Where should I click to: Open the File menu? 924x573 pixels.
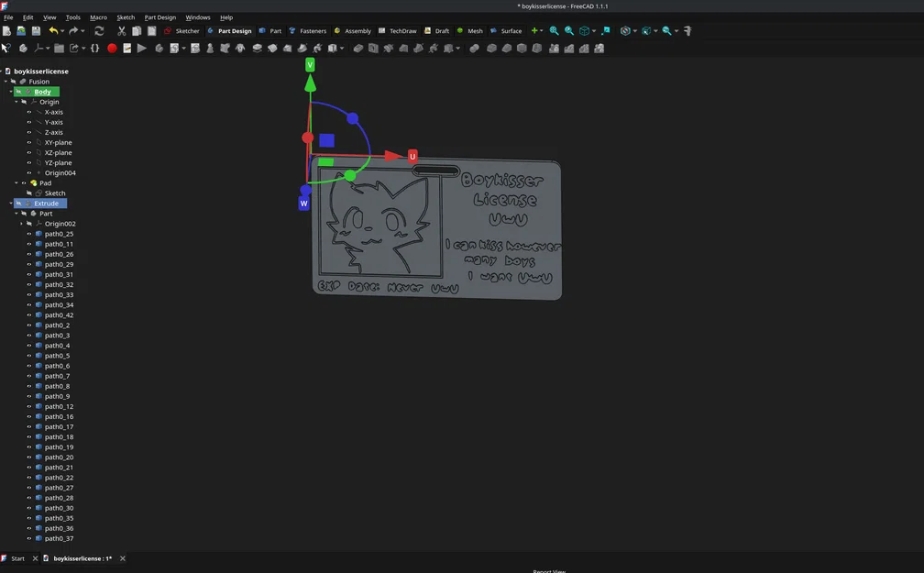pyautogui.click(x=8, y=17)
